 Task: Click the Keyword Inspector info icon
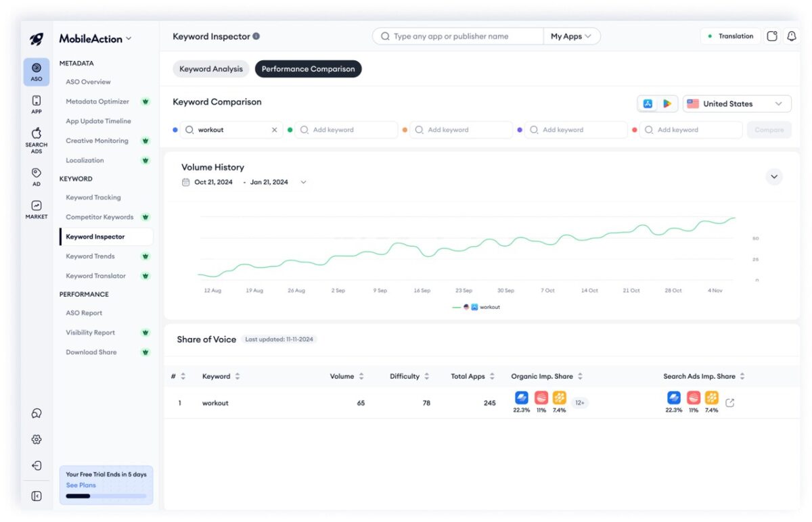[x=256, y=37]
